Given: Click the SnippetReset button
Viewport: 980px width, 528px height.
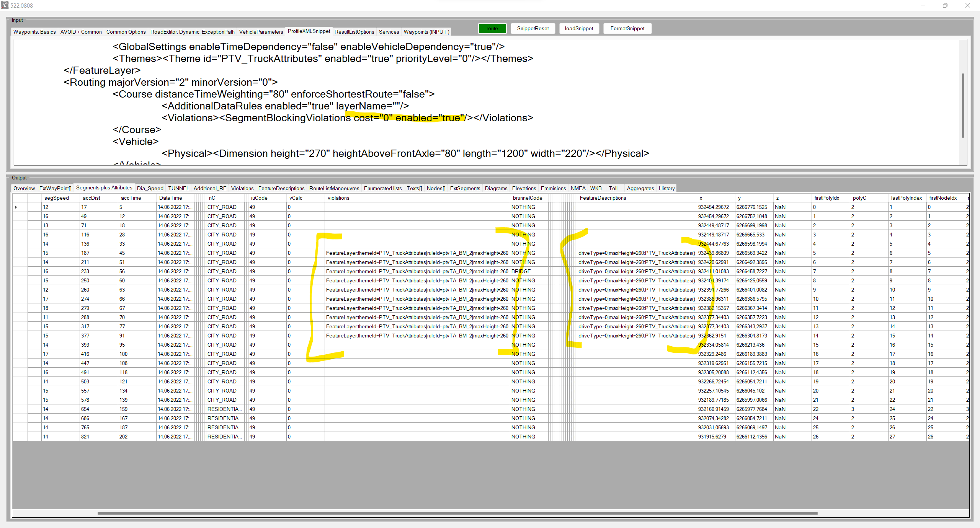Looking at the screenshot, I should click(x=532, y=28).
